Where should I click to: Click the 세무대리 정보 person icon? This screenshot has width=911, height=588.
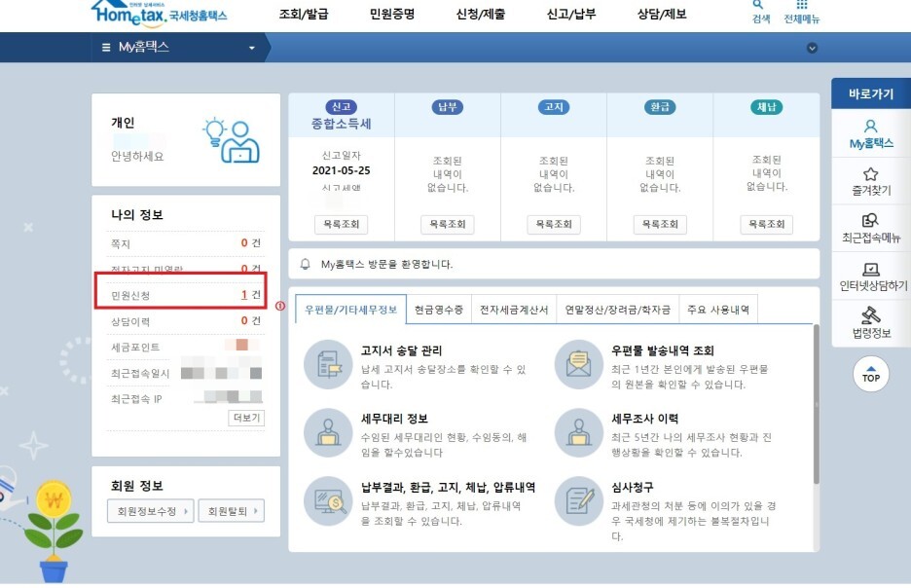pos(328,433)
